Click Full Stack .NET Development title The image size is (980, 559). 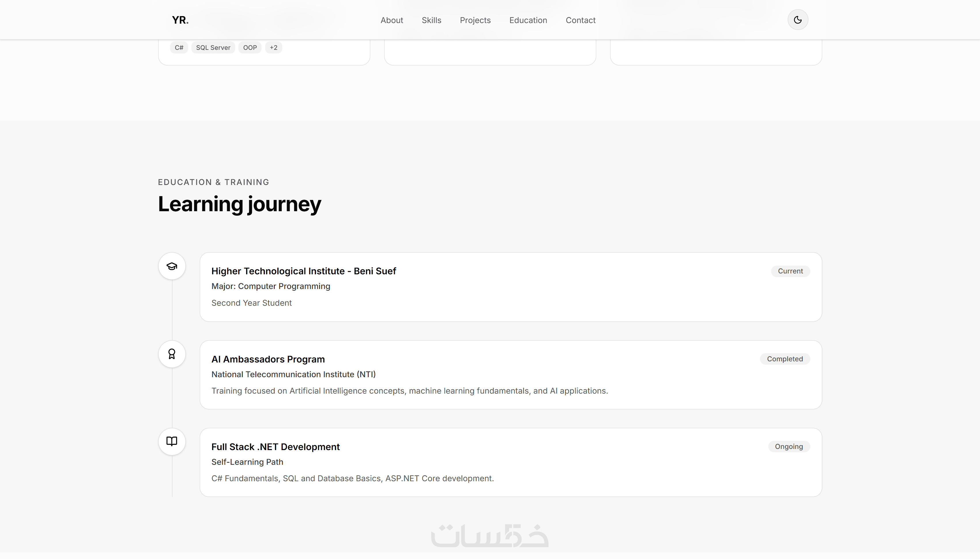pos(275,447)
